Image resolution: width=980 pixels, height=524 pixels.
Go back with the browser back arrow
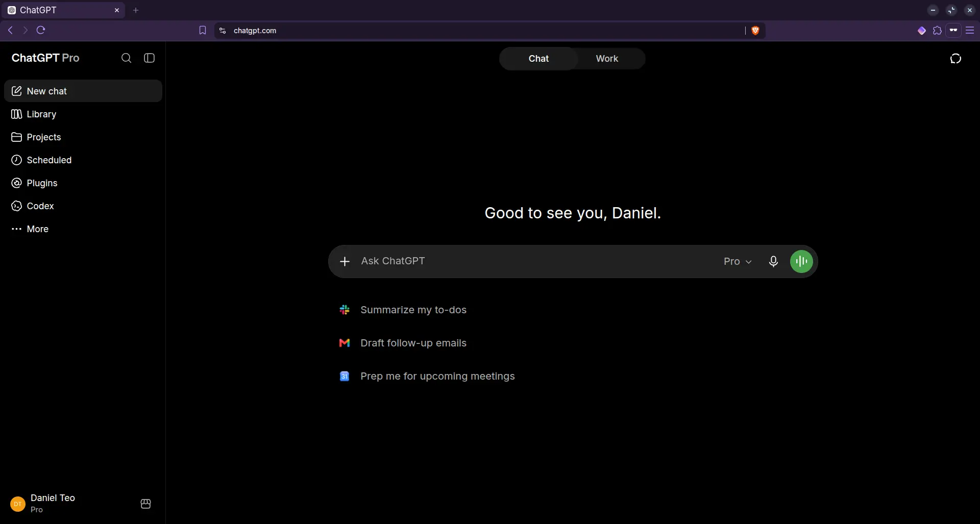click(x=10, y=30)
